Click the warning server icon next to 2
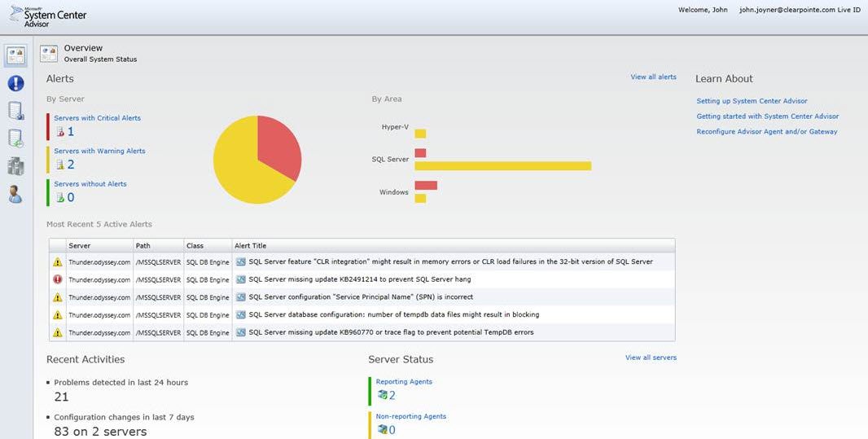The width and height of the screenshot is (868, 439). point(60,165)
